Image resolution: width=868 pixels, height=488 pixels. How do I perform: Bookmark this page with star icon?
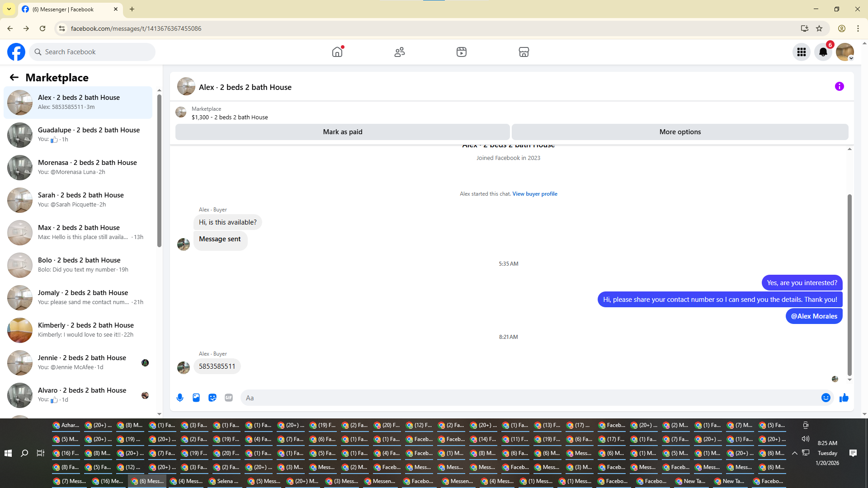point(819,28)
